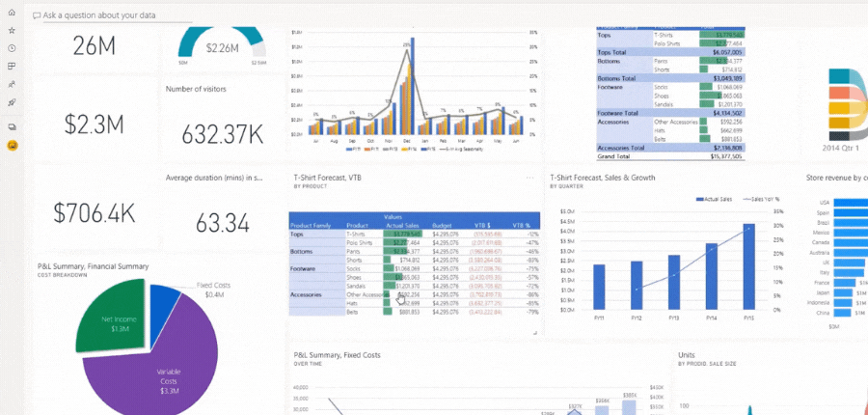Click the Units tile title
868x415 pixels.
pyautogui.click(x=687, y=355)
